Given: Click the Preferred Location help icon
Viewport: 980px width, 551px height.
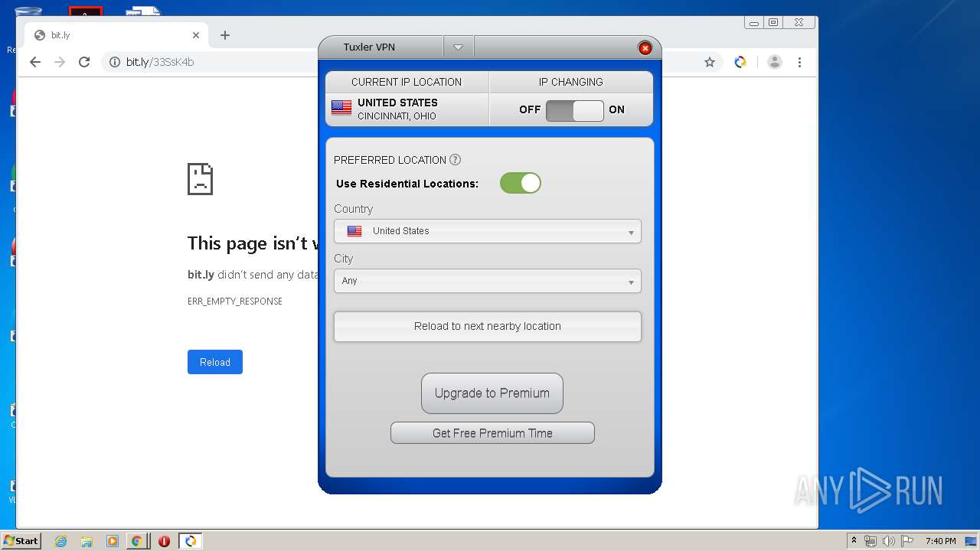Looking at the screenshot, I should point(455,160).
